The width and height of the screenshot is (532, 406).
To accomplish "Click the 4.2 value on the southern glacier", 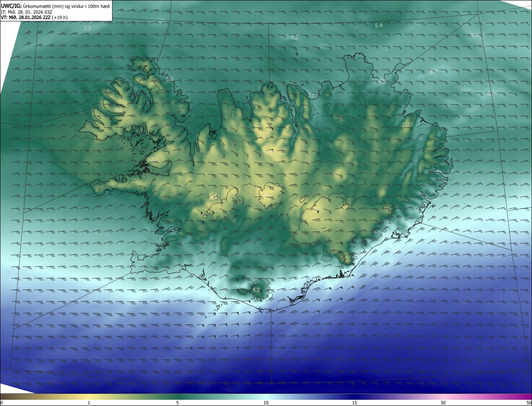I will point(256,290).
